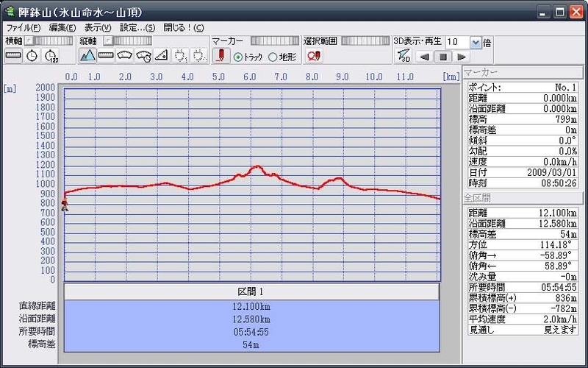Image resolution: width=588 pixels, height=368 pixels.
Task: Click the selection range marker icon
Action: click(314, 56)
